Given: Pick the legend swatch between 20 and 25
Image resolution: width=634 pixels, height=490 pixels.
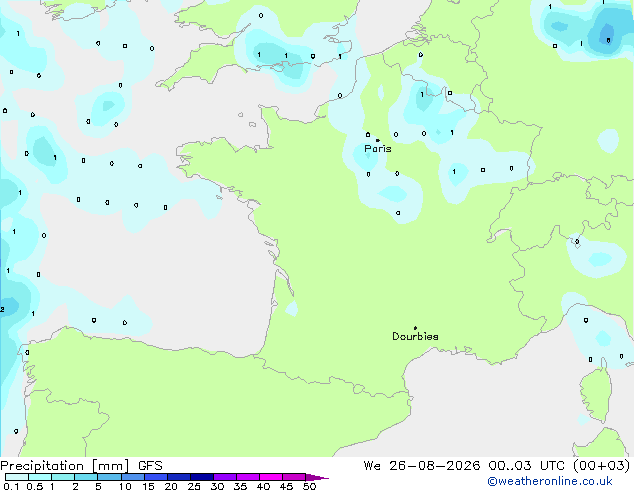Looking at the screenshot, I should [179, 477].
